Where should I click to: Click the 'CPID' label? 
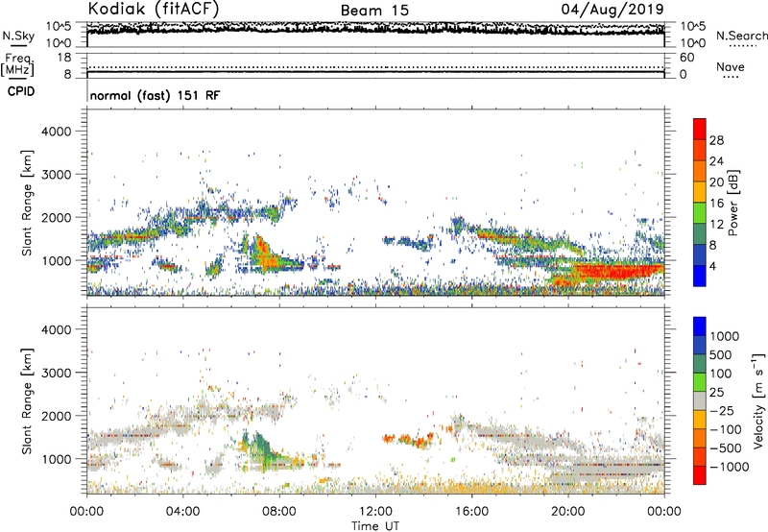[x=21, y=91]
